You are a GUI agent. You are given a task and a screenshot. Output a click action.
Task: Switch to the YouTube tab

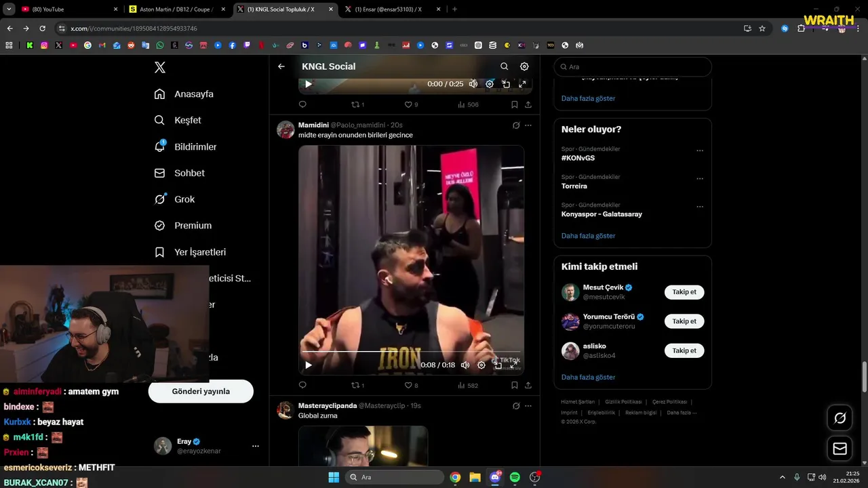click(68, 9)
